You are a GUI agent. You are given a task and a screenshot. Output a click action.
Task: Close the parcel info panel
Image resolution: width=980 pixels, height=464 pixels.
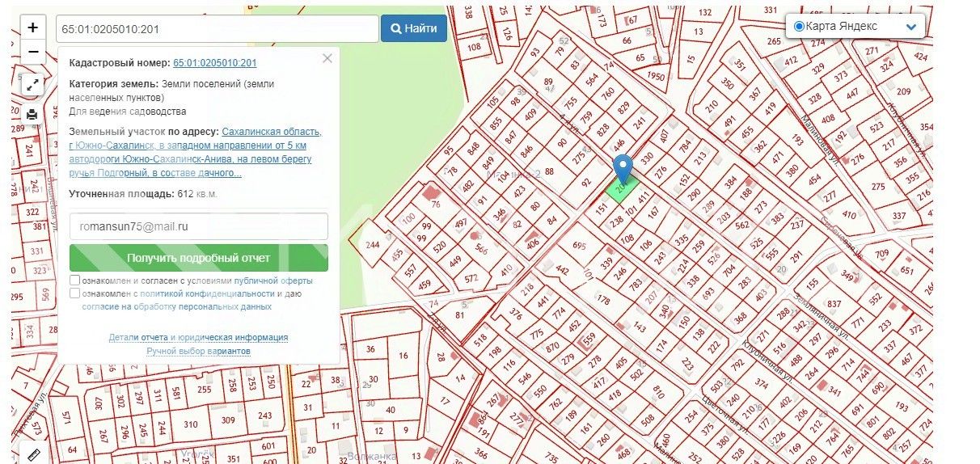(327, 58)
